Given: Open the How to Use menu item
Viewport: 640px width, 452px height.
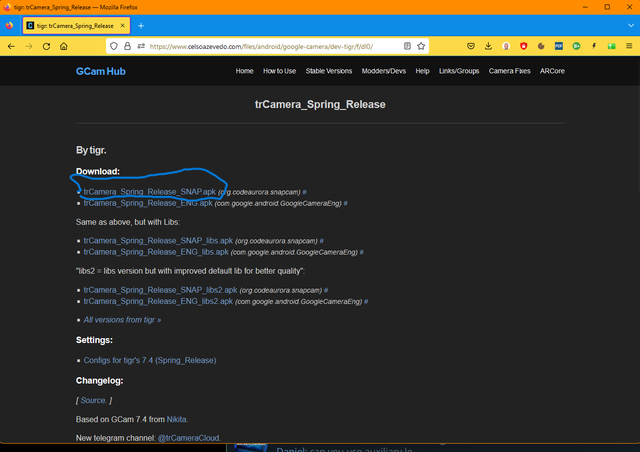Looking at the screenshot, I should pos(279,71).
